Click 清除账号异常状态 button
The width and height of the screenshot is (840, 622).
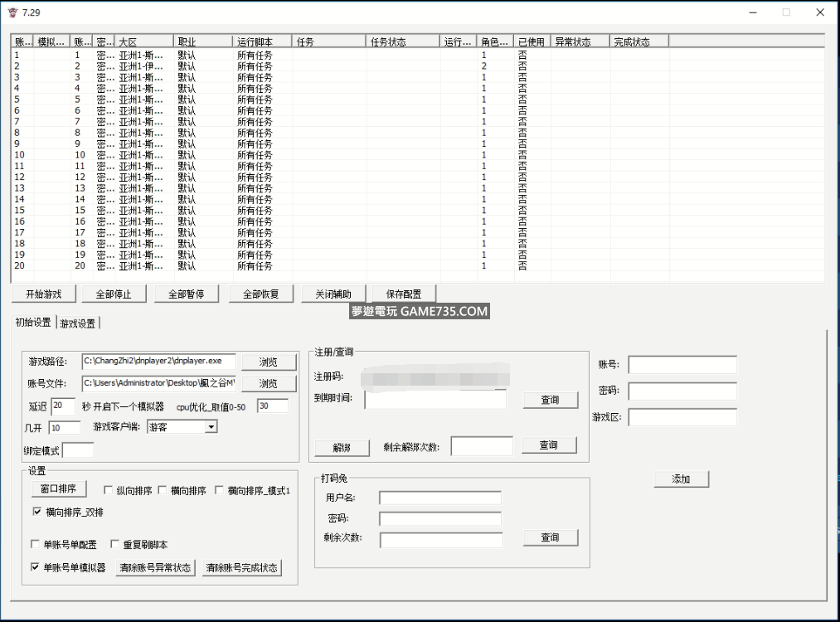pyautogui.click(x=154, y=568)
